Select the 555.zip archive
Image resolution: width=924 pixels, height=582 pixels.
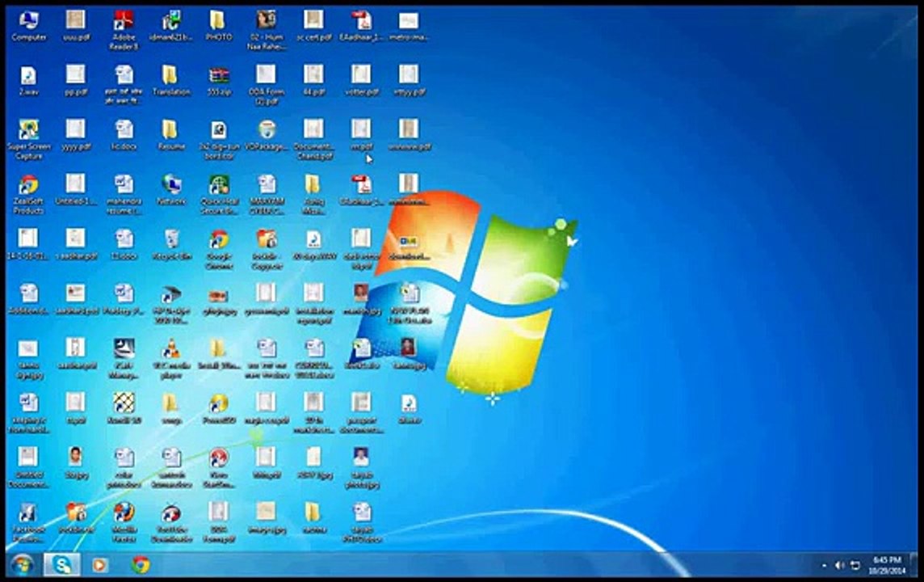219,82
